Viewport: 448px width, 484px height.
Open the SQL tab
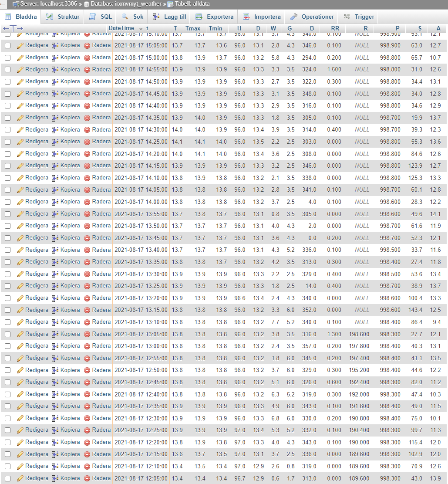(101, 17)
